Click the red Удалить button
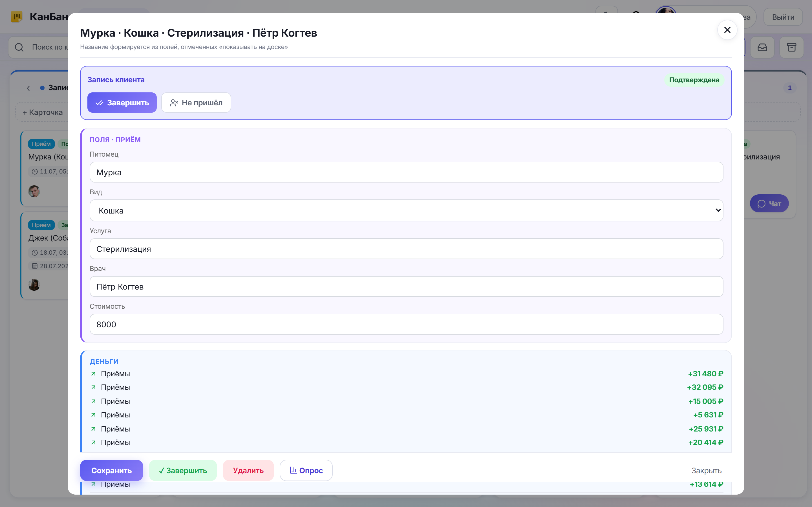 tap(248, 470)
